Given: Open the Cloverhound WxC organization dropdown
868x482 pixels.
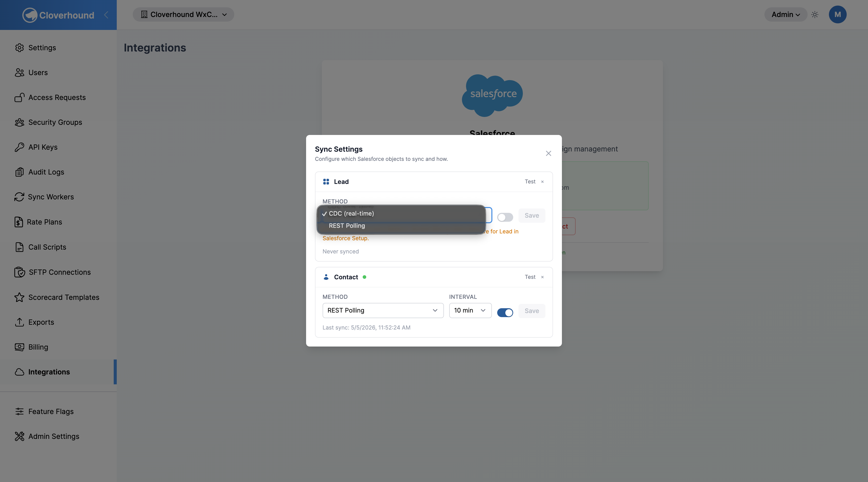Looking at the screenshot, I should pyautogui.click(x=183, y=14).
